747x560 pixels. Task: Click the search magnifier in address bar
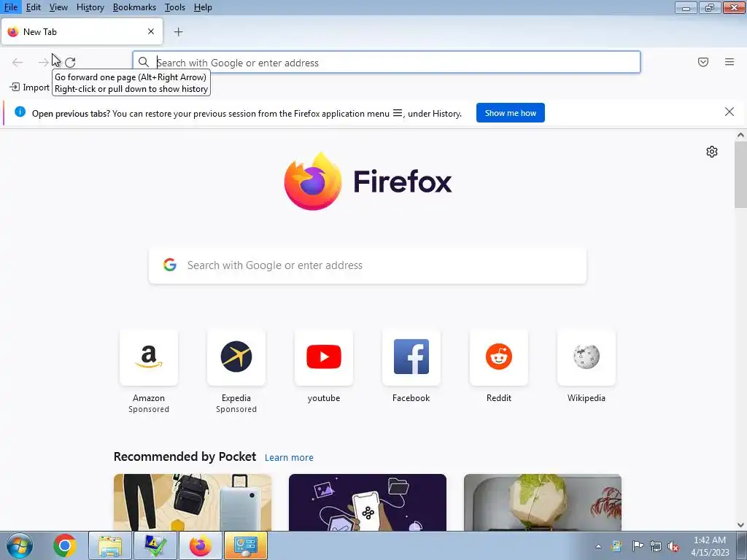point(144,63)
